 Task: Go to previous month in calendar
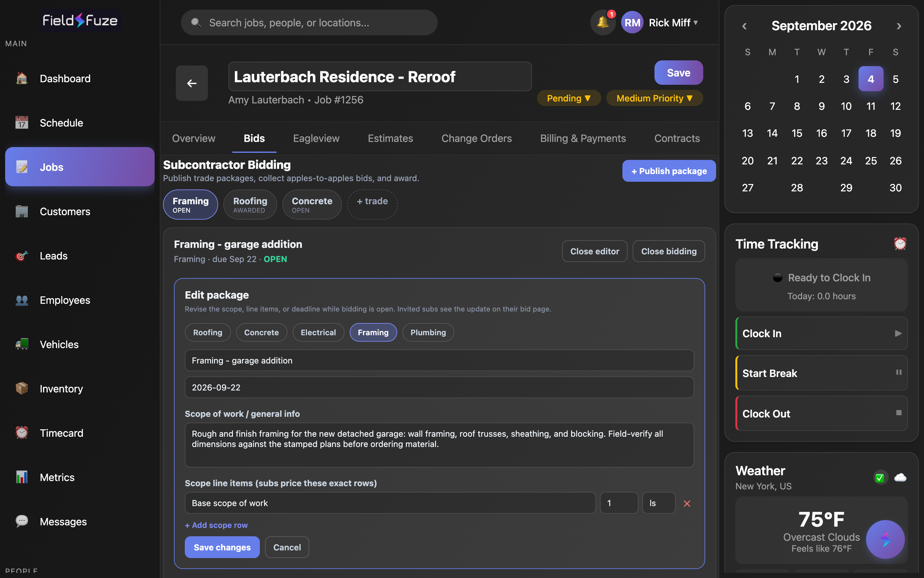pos(744,26)
